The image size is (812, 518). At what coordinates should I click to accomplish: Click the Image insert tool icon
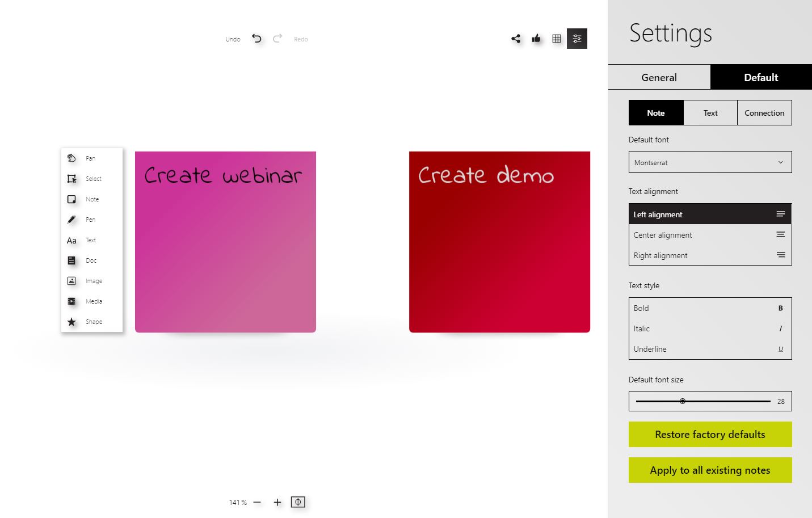coord(71,281)
